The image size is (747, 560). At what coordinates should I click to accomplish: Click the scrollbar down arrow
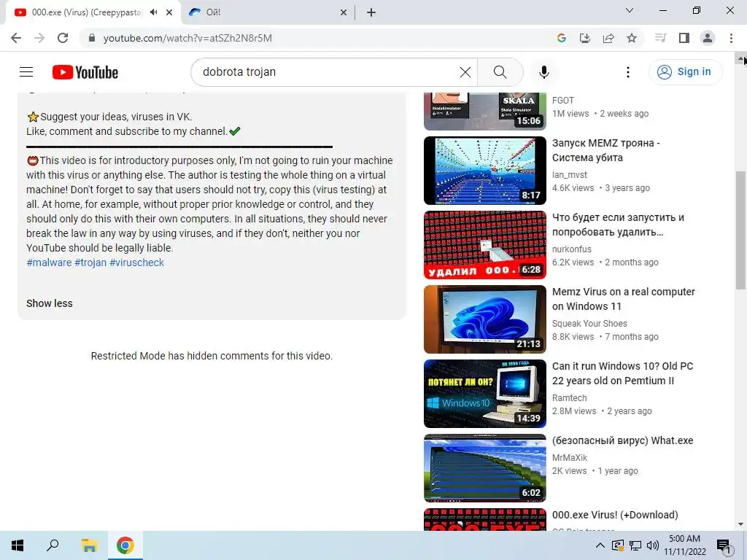741,524
